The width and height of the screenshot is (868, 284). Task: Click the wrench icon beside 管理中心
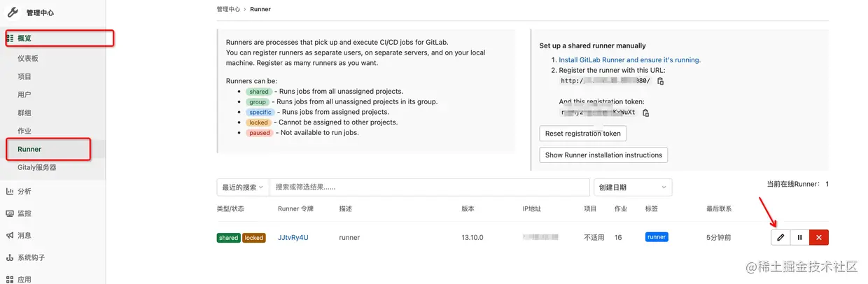[13, 12]
